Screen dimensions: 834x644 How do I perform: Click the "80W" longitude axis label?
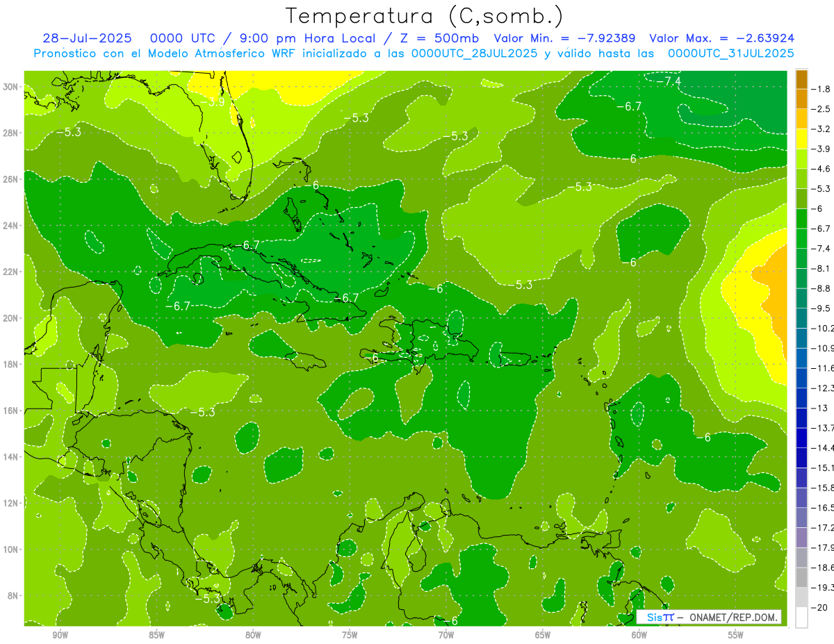253,635
